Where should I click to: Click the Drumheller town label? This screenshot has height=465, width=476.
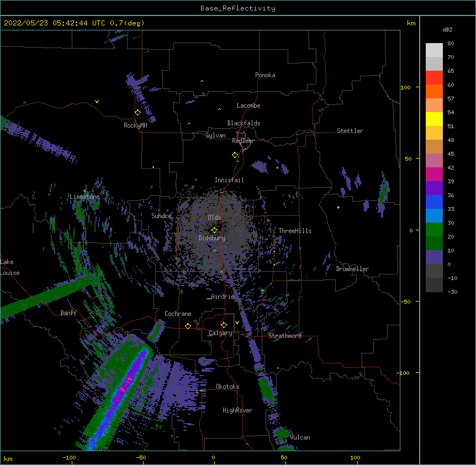tap(352, 269)
